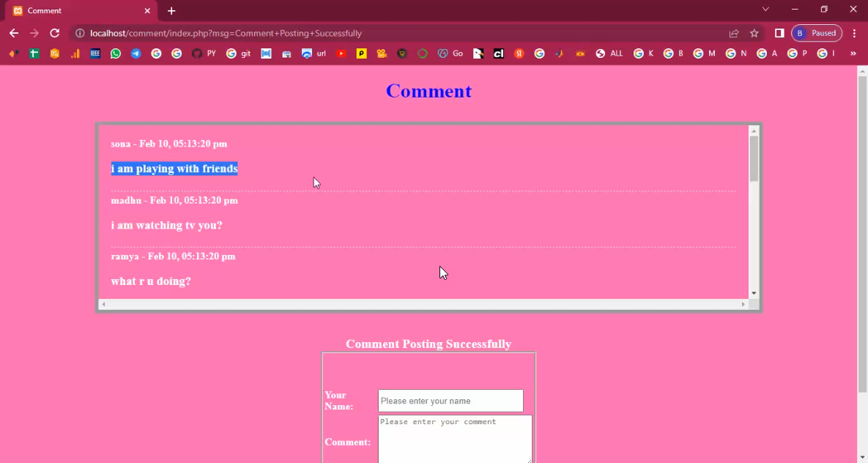Click the comments box vertical scrollbar thumb
Viewport: 868px width, 463px height.
(754, 158)
